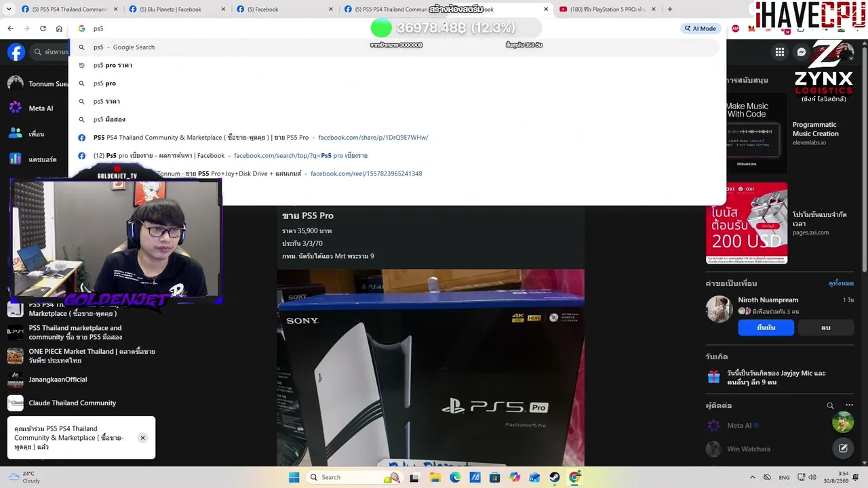Click the Facebook search field
This screenshot has width=868, height=488.
(x=51, y=52)
